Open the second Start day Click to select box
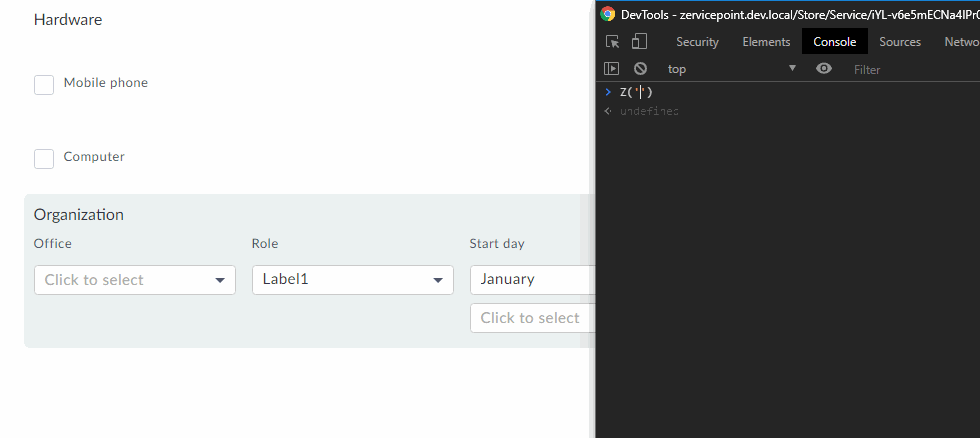The width and height of the screenshot is (980, 438). [532, 318]
